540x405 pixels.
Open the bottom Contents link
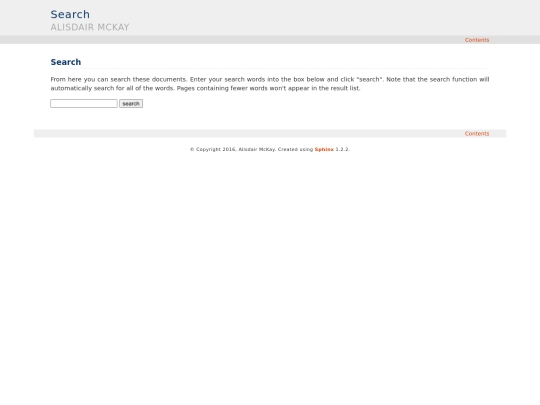tap(477, 134)
